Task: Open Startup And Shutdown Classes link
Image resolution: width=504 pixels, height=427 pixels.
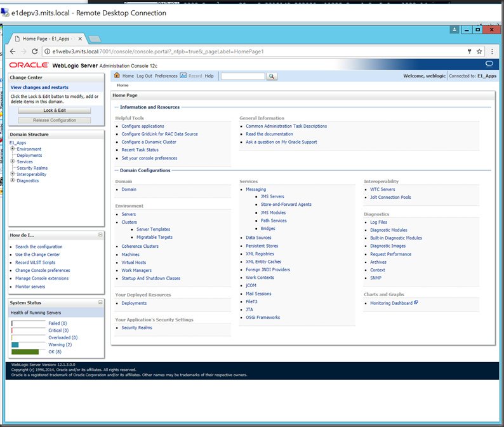Action: click(150, 278)
